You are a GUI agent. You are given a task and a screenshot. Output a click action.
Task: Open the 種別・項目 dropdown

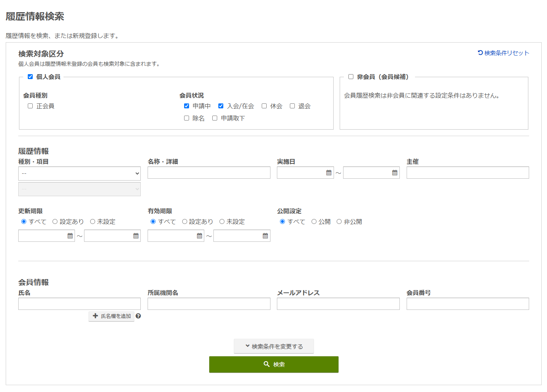pos(79,173)
